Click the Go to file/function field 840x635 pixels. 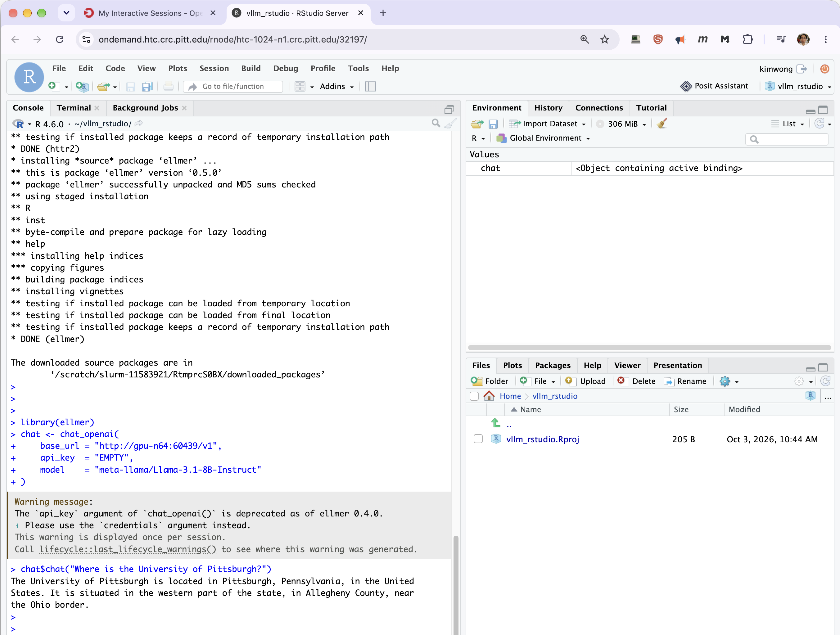click(x=233, y=87)
